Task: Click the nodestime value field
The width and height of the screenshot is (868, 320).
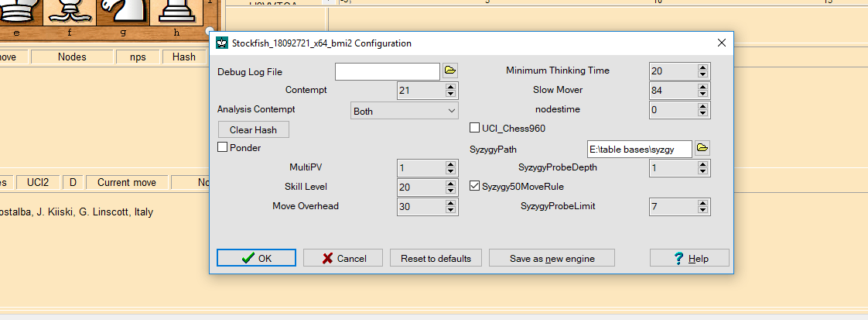Action: tap(673, 110)
